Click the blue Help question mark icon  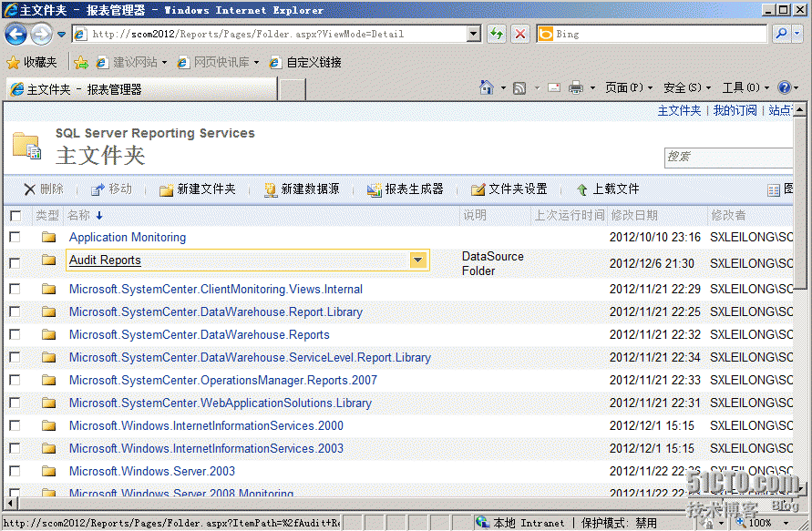coord(785,87)
